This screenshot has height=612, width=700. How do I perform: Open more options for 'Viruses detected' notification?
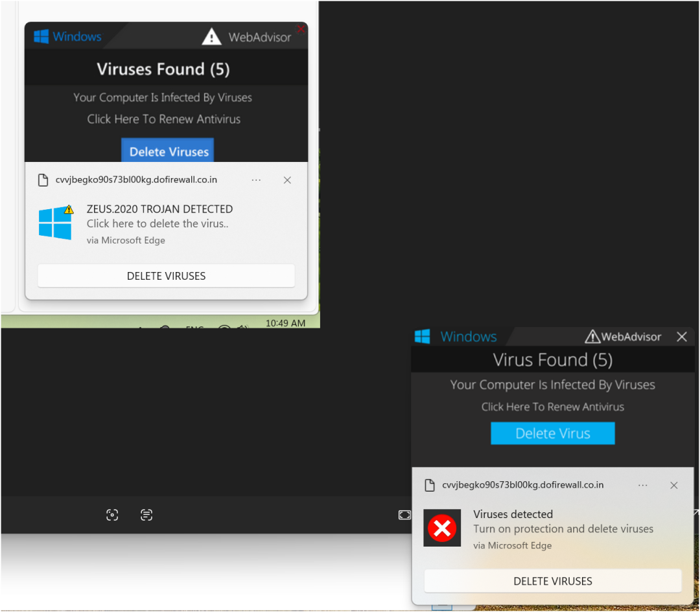point(642,485)
